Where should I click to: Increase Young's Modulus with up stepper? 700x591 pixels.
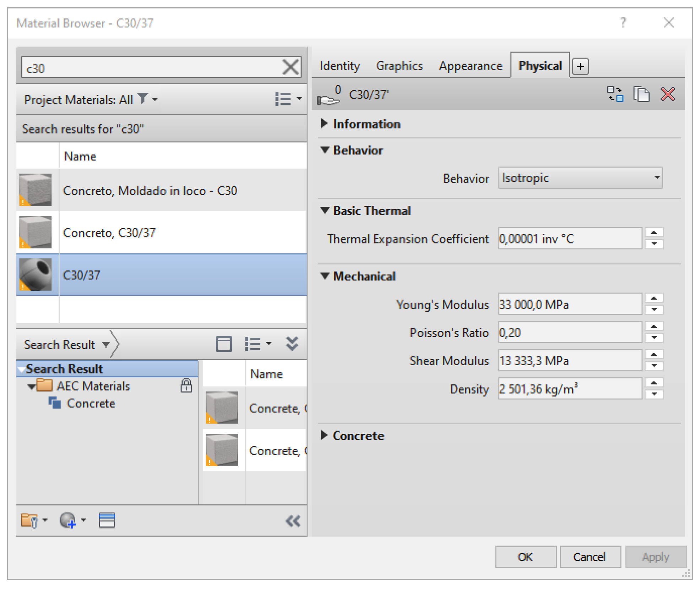click(654, 298)
